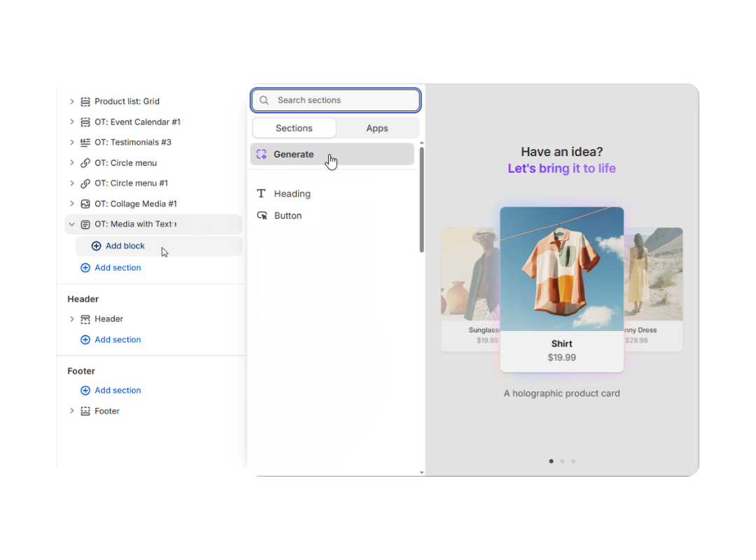
Task: Click the scrollbar up arrow in block list
Action: click(x=422, y=143)
